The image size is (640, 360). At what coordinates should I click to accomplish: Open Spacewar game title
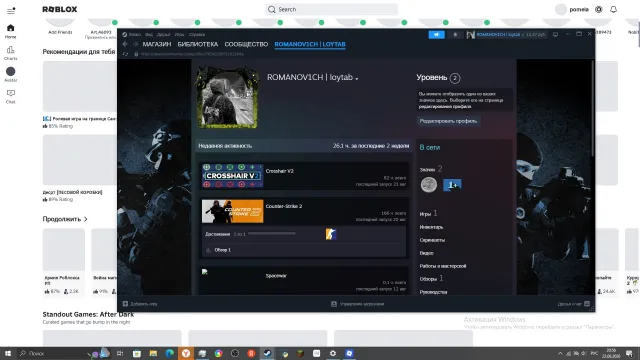(x=276, y=276)
